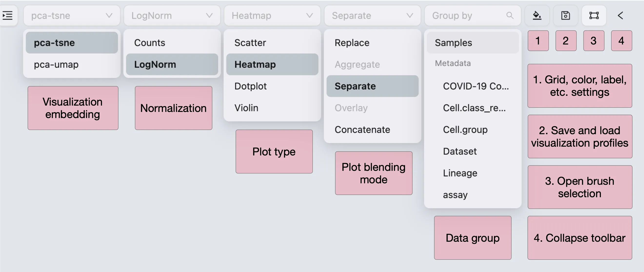The image size is (644, 272).
Task: Open the LogNorm normalization dropdown
Action: [172, 16]
